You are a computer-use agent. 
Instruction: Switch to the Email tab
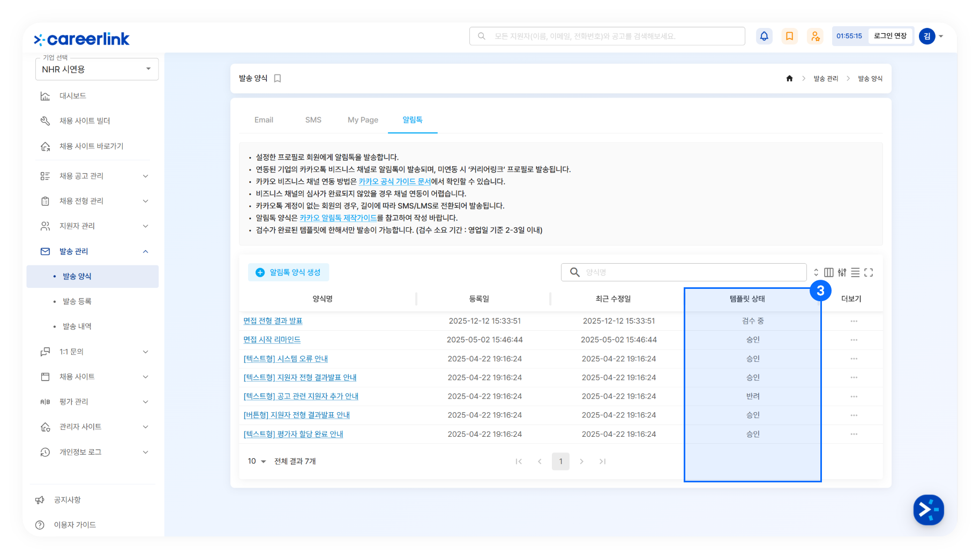click(x=264, y=120)
